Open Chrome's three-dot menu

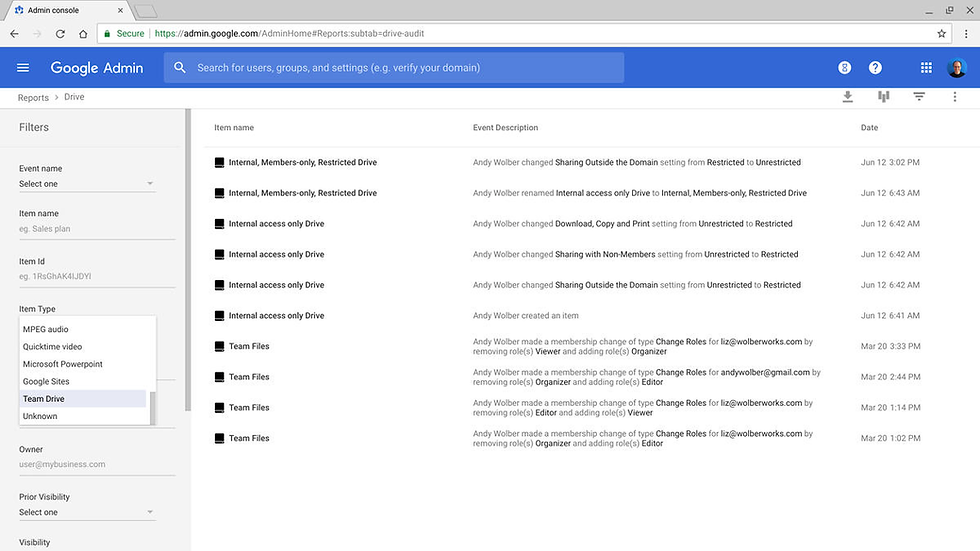[966, 34]
